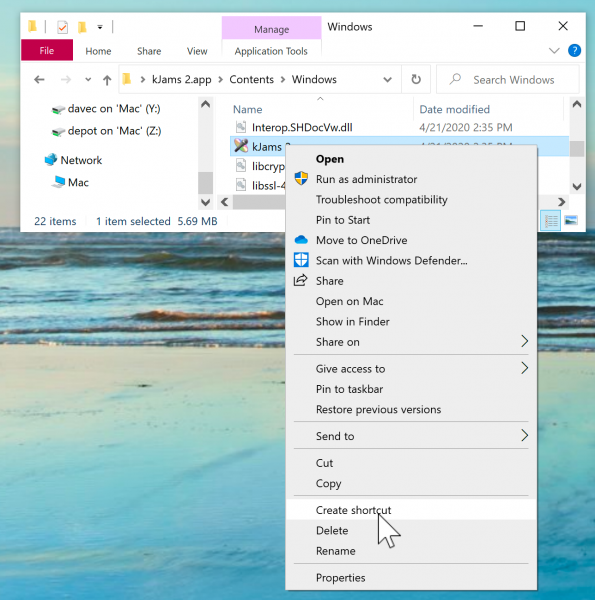The height and width of the screenshot is (600, 595).
Task: Click the Properties checkmark icon in title bar
Action: (x=62, y=27)
